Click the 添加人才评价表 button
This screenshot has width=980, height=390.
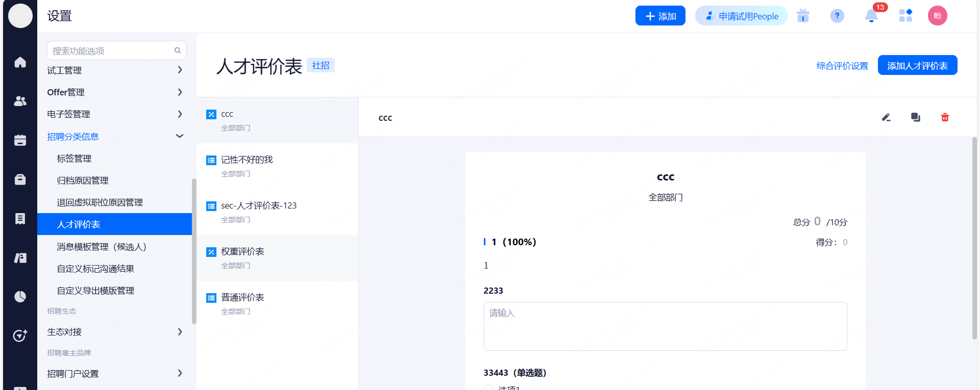(x=917, y=65)
